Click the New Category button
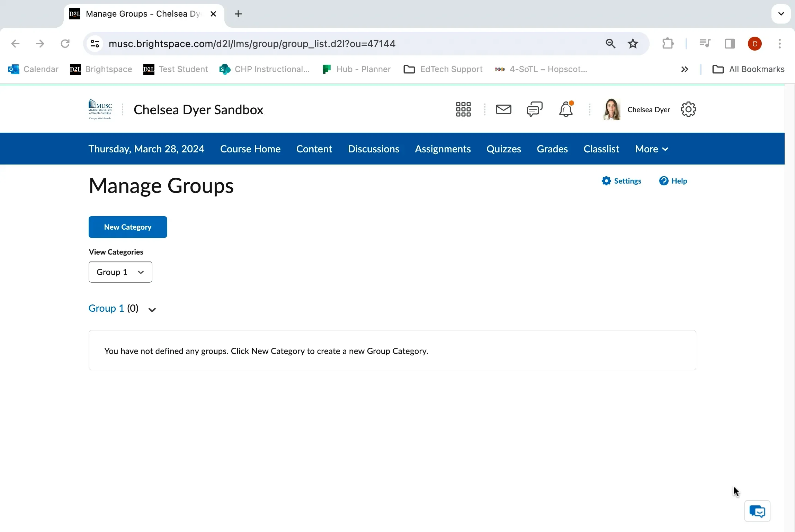This screenshot has height=532, width=795. (x=128, y=227)
